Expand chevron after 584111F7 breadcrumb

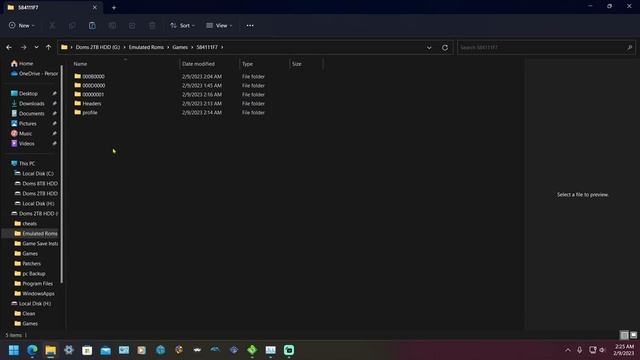(222, 47)
